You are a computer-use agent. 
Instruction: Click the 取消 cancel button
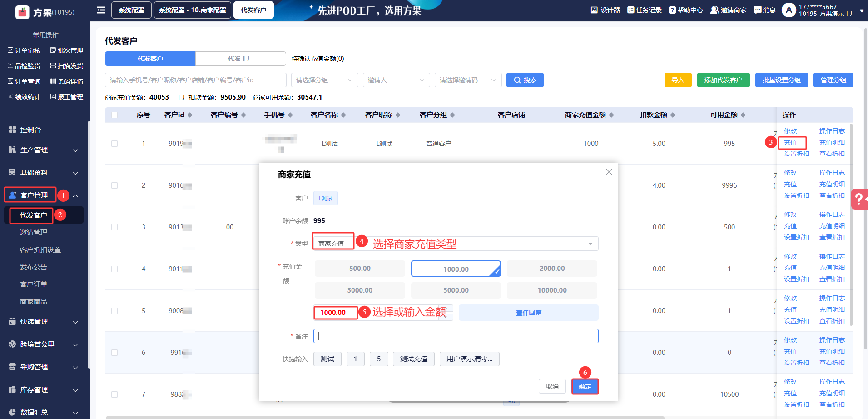[552, 386]
